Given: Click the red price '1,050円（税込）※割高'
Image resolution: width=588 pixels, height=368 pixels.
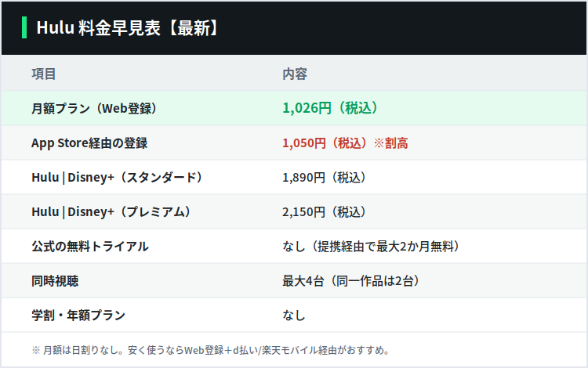Looking at the screenshot, I should pyautogui.click(x=346, y=143).
